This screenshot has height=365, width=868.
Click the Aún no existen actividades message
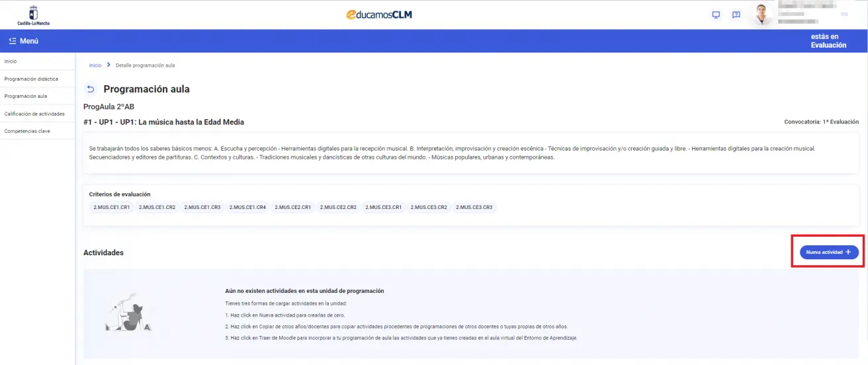[304, 291]
